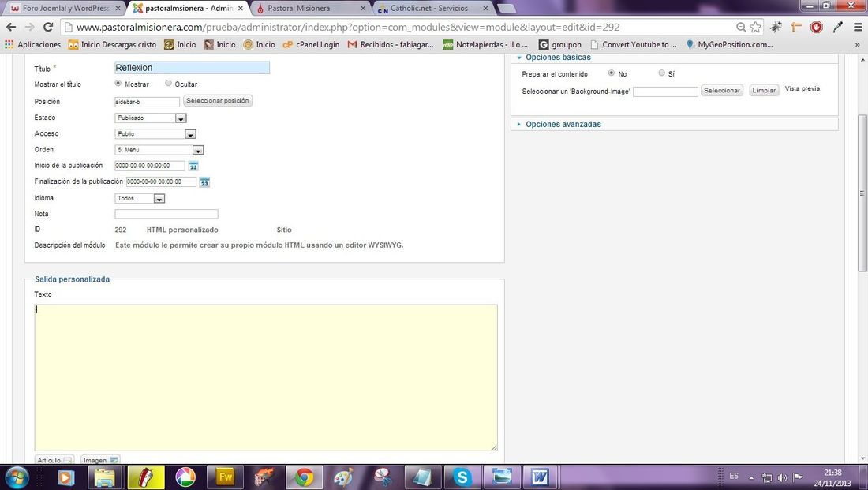Screen dimensions: 868x490
Task: Click the Seleccionar posición button
Action: [218, 101]
